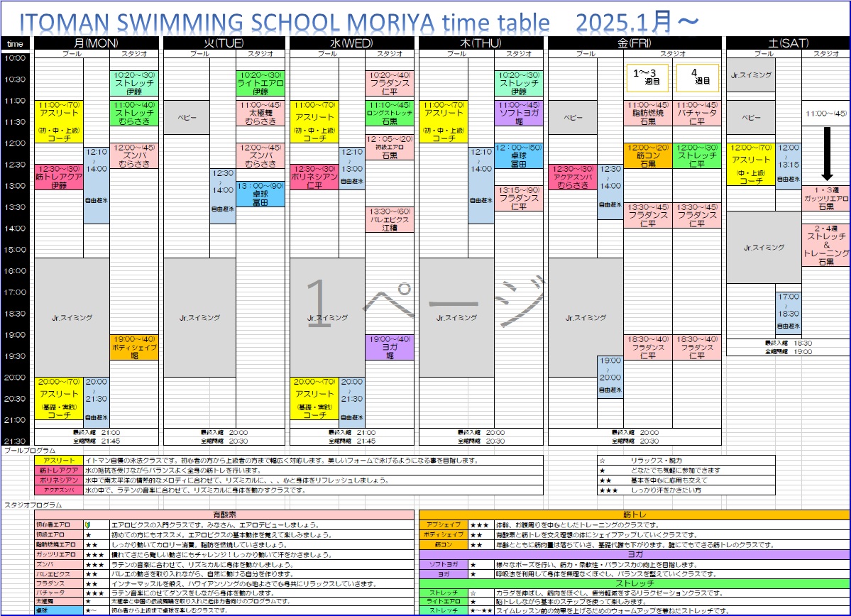Select Monday's 12:10~14:00 自由遊泳 block
This screenshot has width=851, height=616.
(x=97, y=185)
